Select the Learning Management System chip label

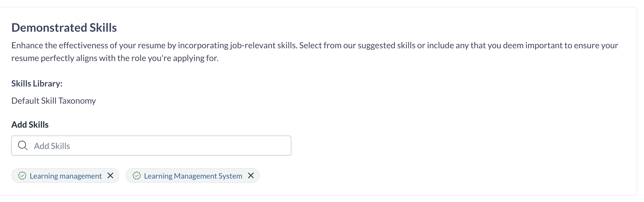(x=193, y=176)
